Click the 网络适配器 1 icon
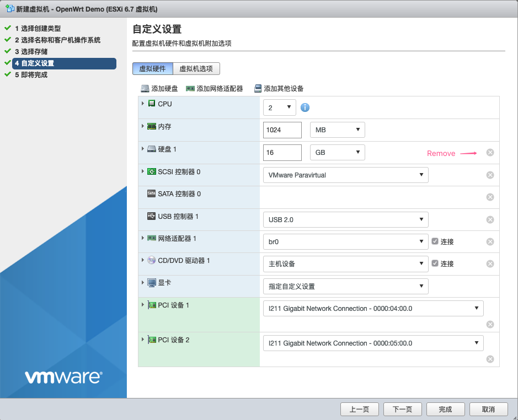This screenshot has width=518, height=420. [152, 238]
